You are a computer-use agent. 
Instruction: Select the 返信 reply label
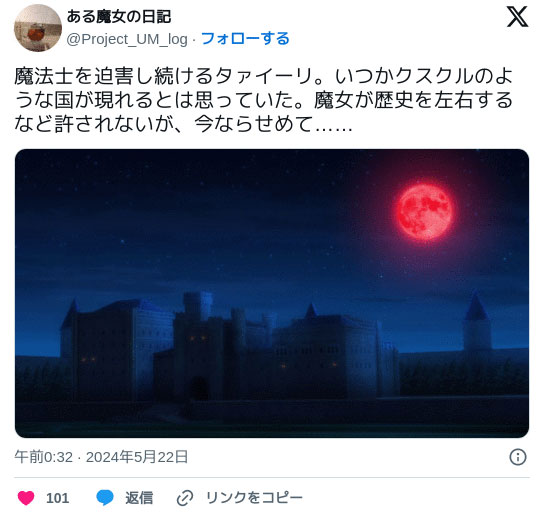point(139,498)
